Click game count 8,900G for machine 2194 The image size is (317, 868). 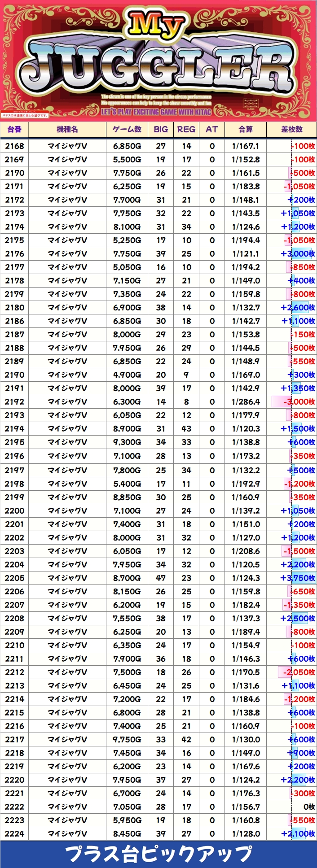pyautogui.click(x=127, y=429)
